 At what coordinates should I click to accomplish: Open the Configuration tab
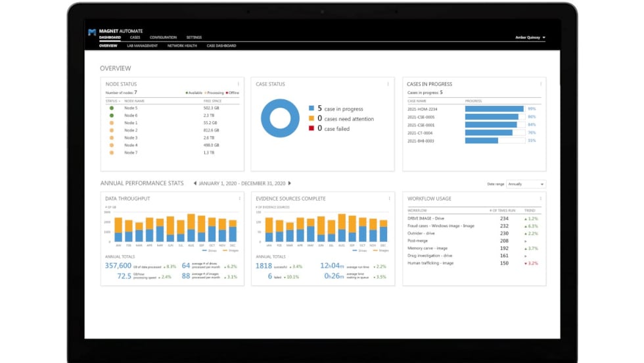click(163, 37)
